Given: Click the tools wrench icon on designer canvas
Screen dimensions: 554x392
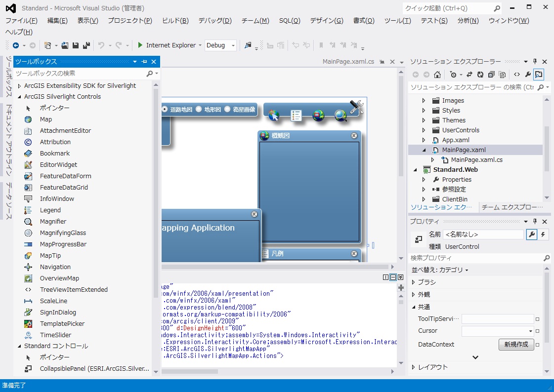Looking at the screenshot, I should coord(356,107).
